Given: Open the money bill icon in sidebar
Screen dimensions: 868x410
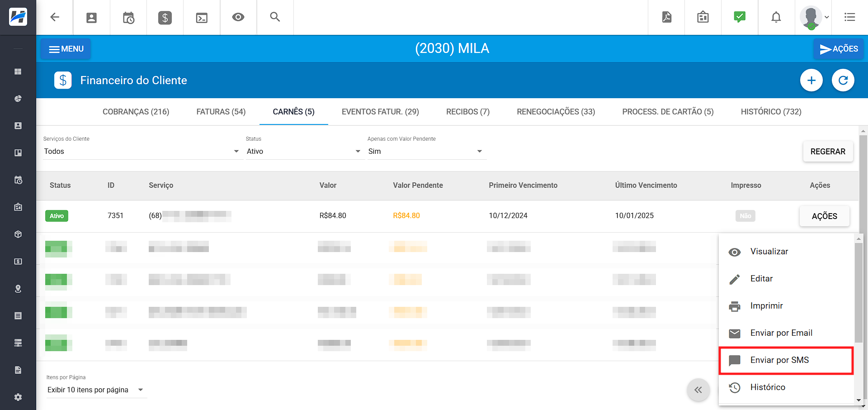Looking at the screenshot, I should (x=18, y=262).
